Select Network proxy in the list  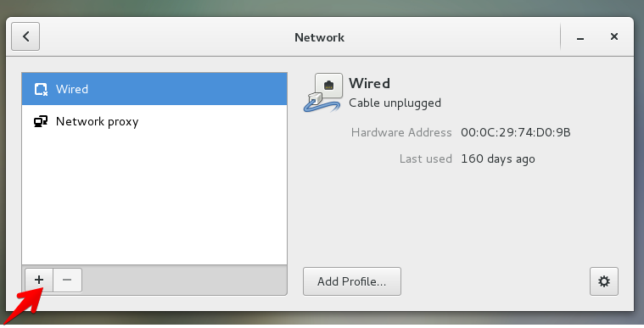(x=154, y=121)
